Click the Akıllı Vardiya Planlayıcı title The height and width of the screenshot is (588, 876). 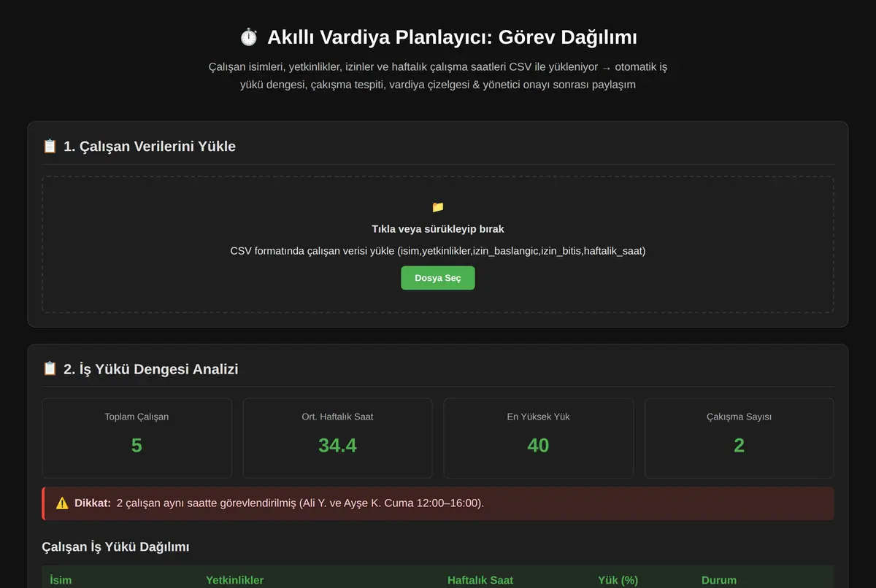point(452,37)
